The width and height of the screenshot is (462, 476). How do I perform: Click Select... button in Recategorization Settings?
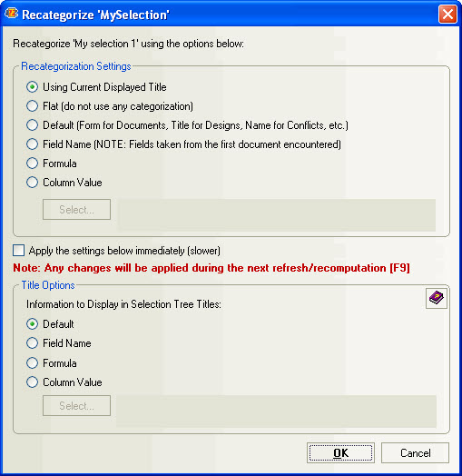pyautogui.click(x=76, y=210)
